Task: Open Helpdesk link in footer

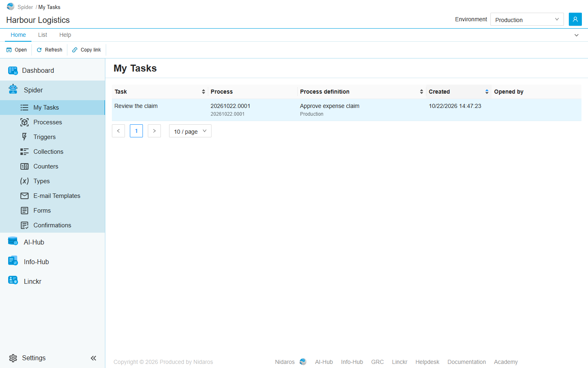Action: [x=427, y=362]
